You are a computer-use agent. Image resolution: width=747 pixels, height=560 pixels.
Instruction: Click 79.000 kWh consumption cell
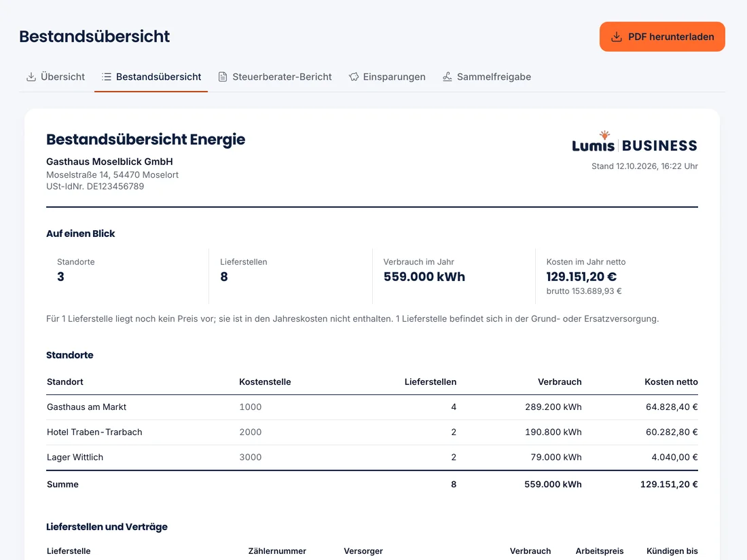556,457
